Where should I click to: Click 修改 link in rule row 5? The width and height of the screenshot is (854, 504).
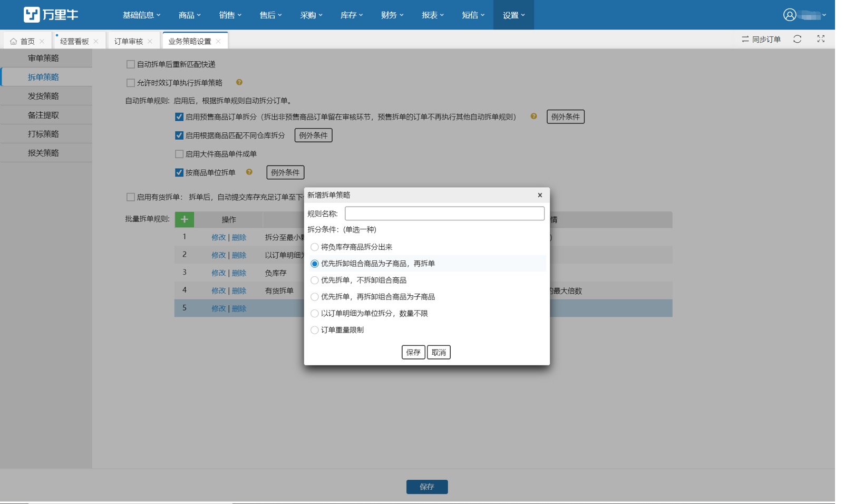click(219, 308)
